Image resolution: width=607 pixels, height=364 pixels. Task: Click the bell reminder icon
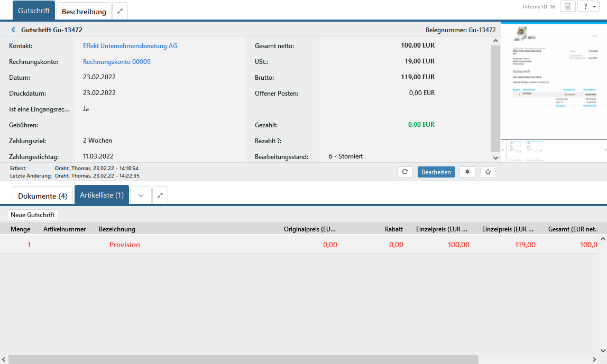tap(467, 172)
